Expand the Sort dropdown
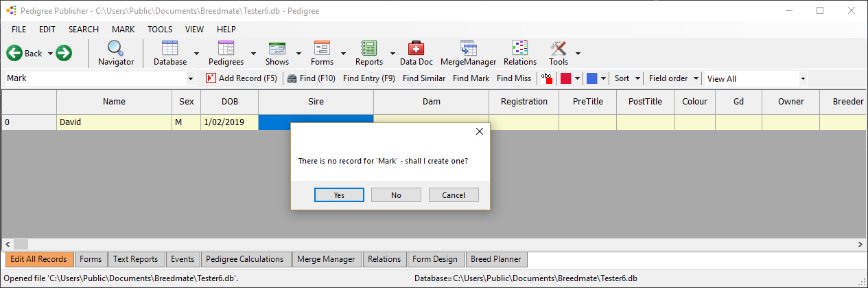The width and height of the screenshot is (868, 288). (627, 78)
